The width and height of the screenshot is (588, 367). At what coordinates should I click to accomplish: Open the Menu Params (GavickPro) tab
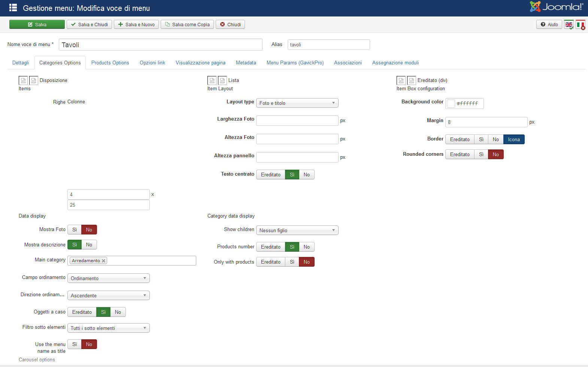[x=295, y=63]
